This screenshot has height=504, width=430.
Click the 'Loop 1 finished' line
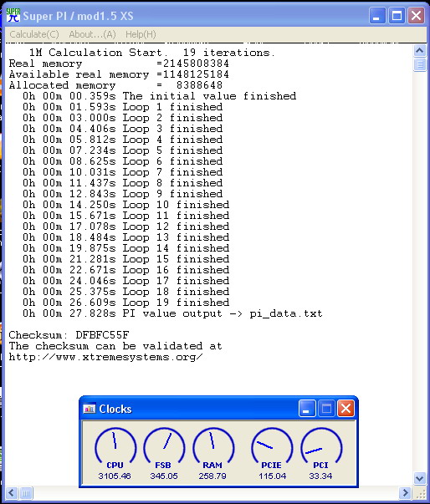pos(122,107)
